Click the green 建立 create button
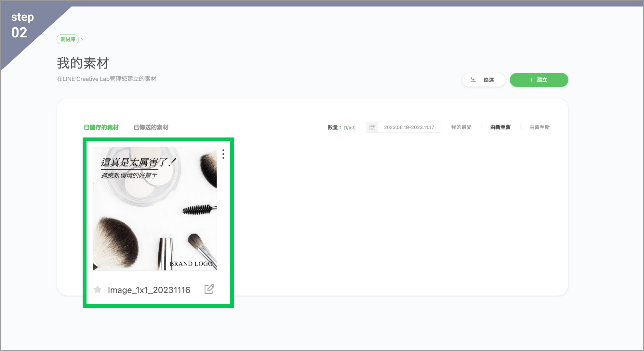644x351 pixels. point(539,80)
